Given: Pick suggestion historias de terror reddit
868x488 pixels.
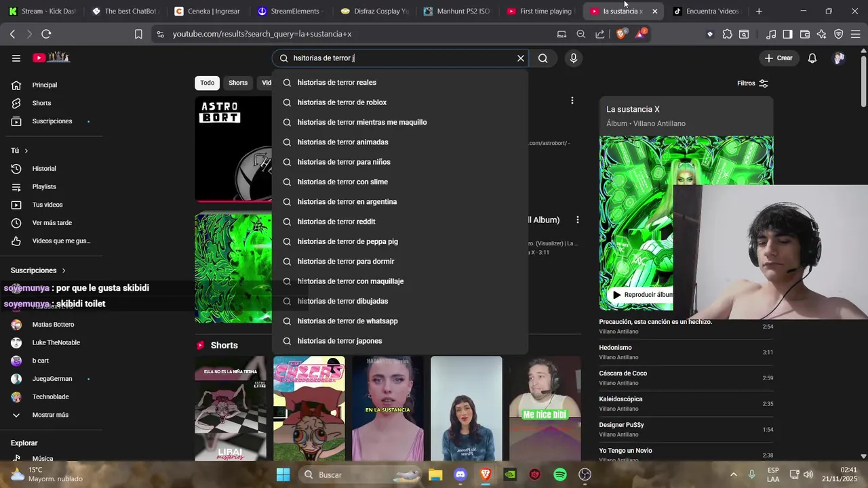Looking at the screenshot, I should pyautogui.click(x=400, y=222).
